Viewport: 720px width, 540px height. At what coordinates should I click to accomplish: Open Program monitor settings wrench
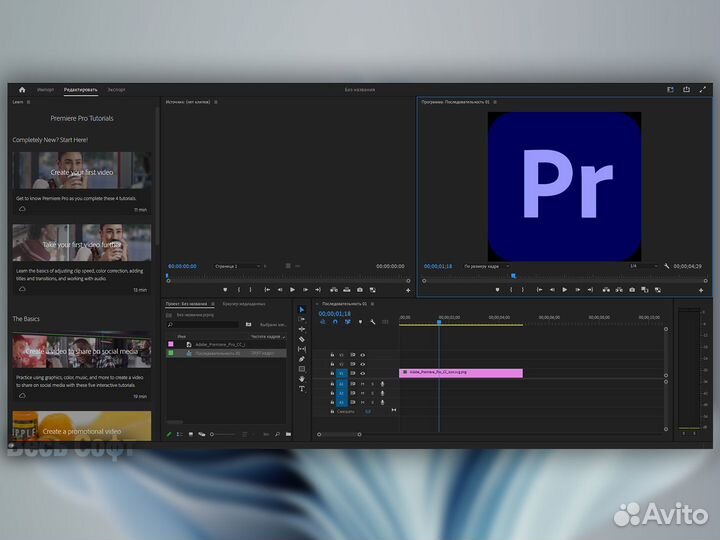667,266
